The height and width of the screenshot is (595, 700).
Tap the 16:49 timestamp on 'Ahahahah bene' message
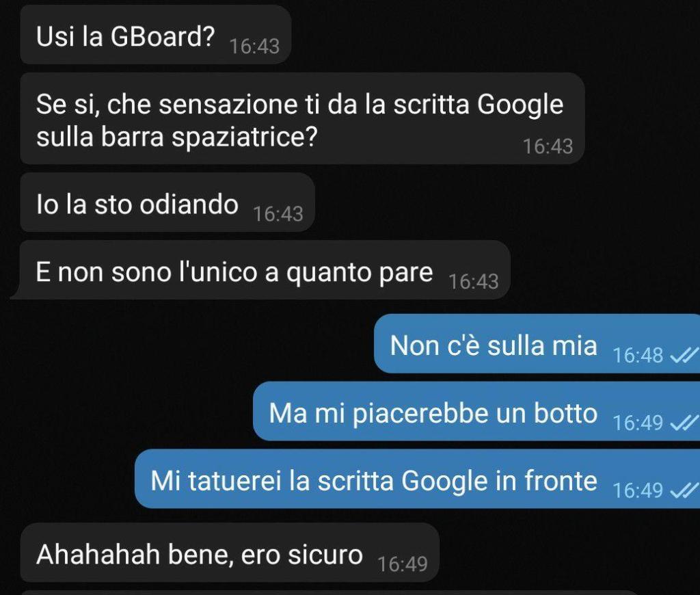click(x=403, y=564)
